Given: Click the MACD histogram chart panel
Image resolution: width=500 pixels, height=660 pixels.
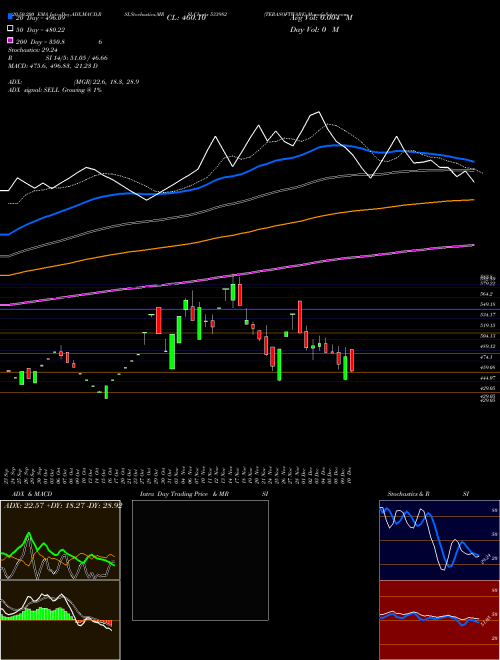Looking at the screenshot, I should point(60,620).
